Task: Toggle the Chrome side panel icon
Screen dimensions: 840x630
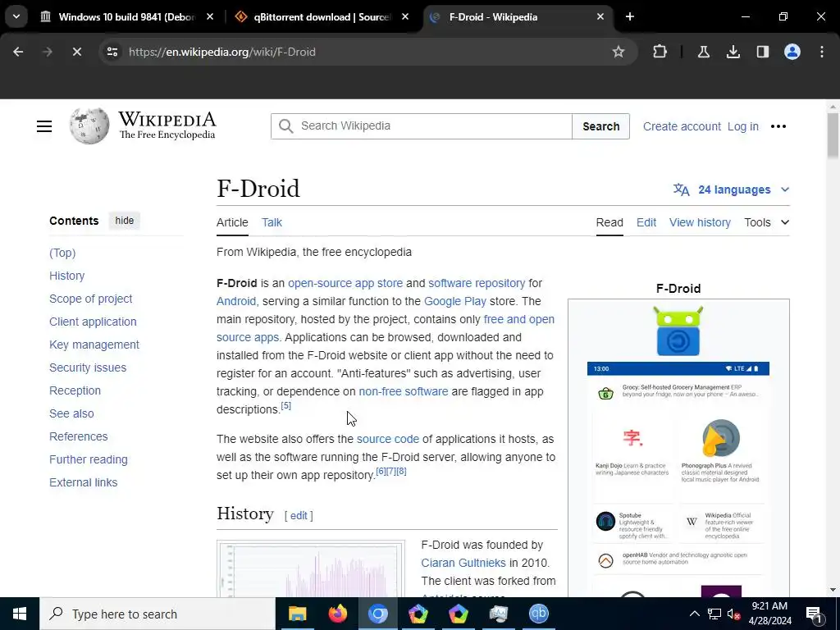Action: [x=762, y=52]
